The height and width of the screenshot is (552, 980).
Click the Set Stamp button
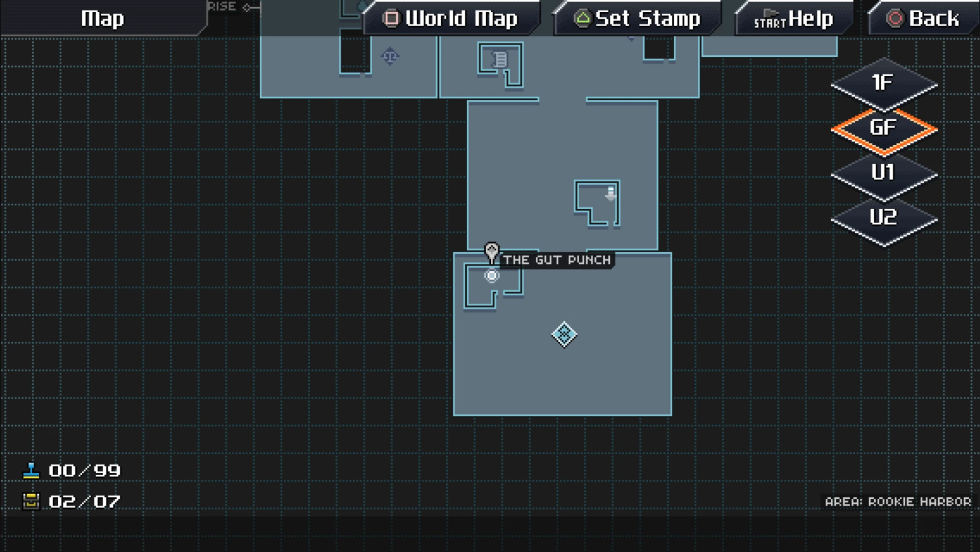[636, 18]
